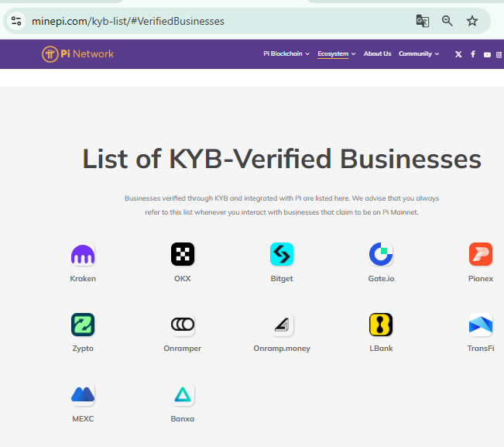Expand the Community menu

(419, 53)
